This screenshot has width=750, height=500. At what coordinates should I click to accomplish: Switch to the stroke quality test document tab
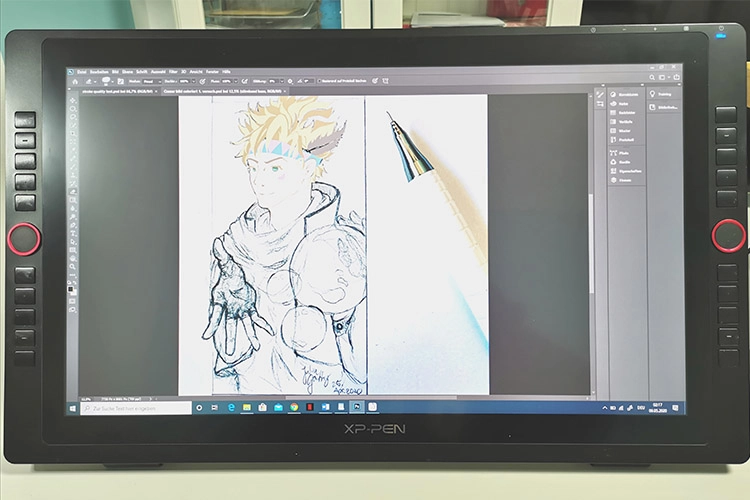click(118, 91)
